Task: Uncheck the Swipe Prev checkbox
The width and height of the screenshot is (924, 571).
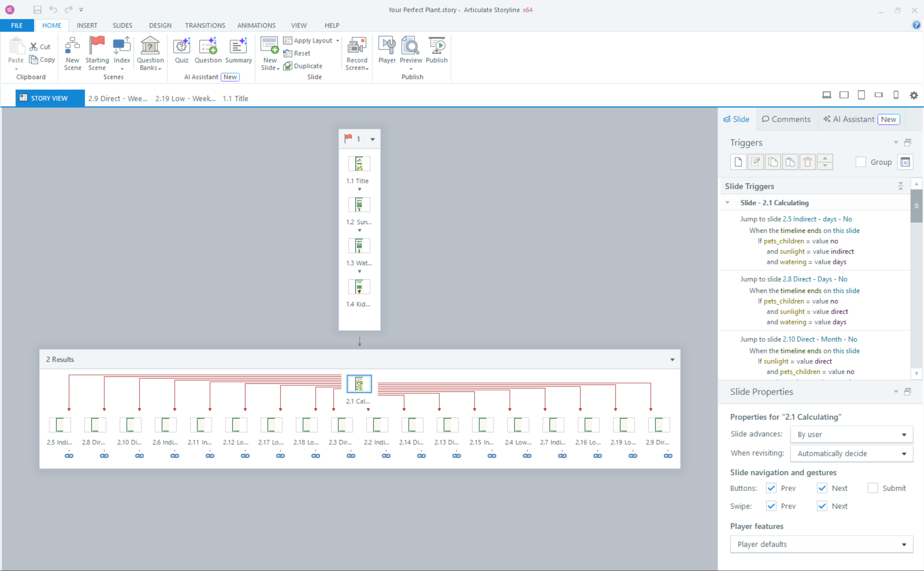Action: [771, 506]
